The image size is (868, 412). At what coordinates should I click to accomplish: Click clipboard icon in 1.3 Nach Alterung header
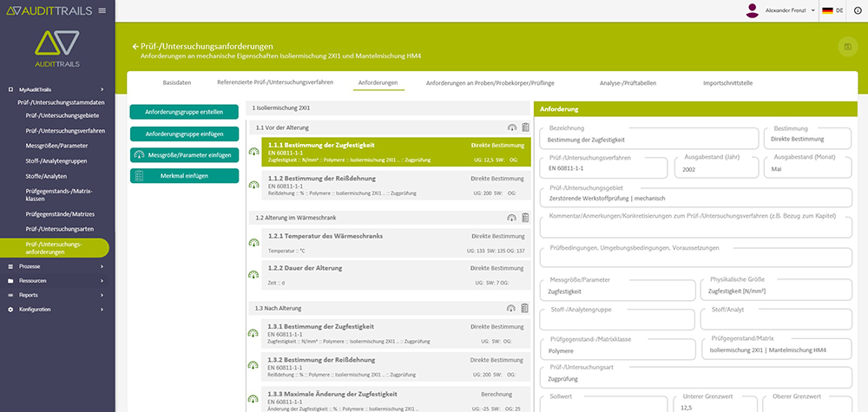(524, 308)
